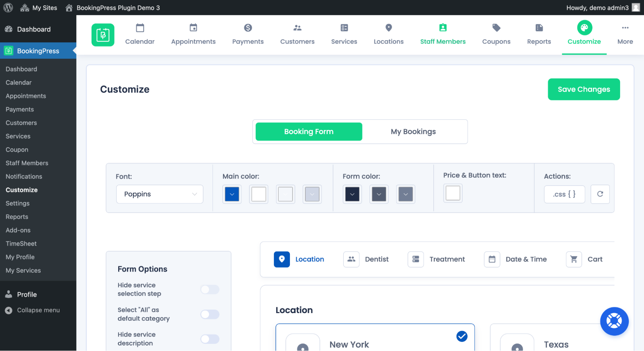Open the first Form color picker dropdown
This screenshot has height=351, width=644.
(352, 194)
